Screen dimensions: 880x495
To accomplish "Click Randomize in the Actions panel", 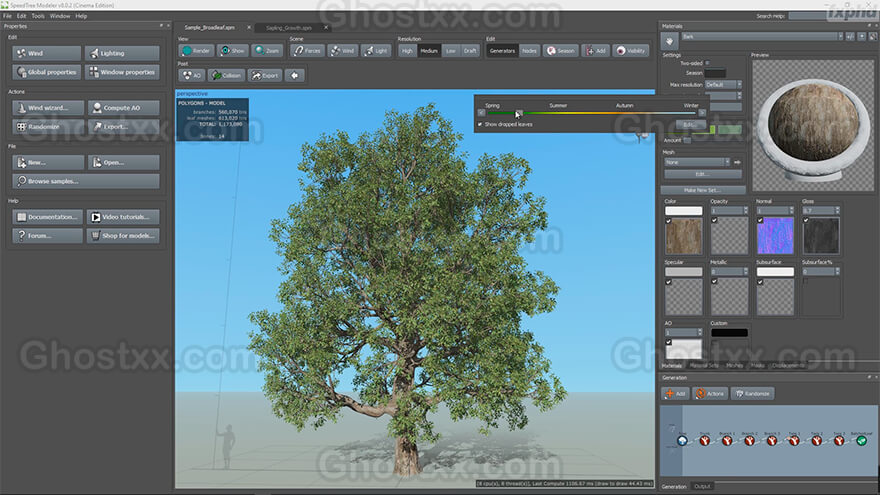I will pyautogui.click(x=48, y=127).
